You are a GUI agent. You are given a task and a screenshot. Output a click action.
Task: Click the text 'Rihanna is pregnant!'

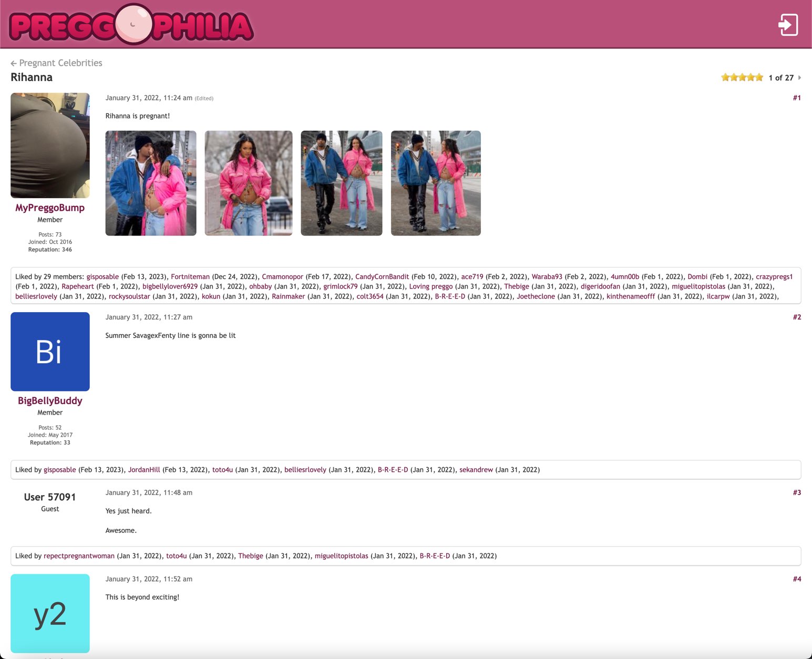138,116
